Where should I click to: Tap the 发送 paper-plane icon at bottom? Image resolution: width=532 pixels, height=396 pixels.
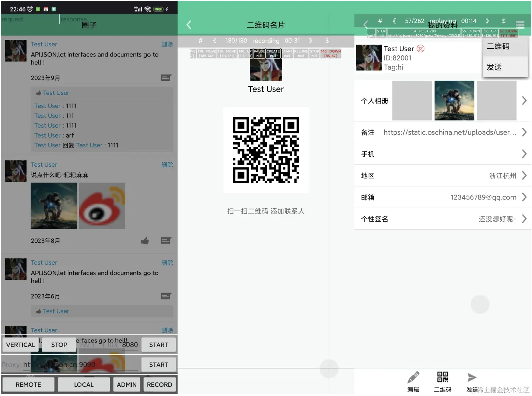472,377
